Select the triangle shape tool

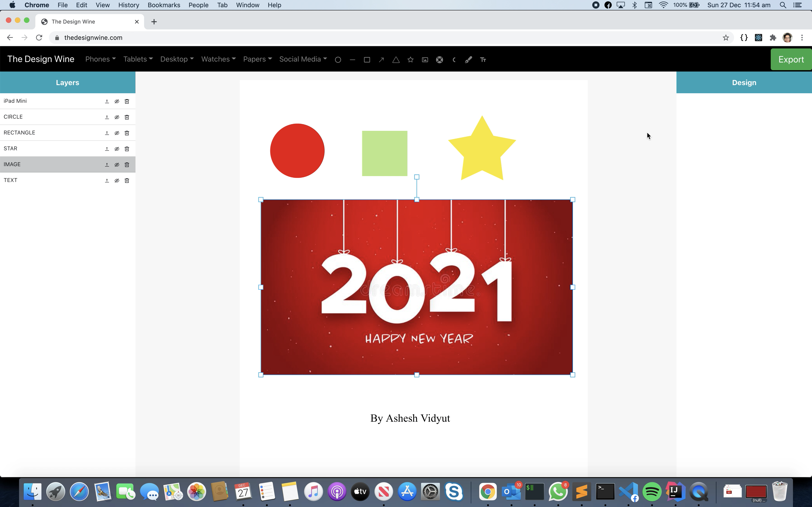click(396, 60)
